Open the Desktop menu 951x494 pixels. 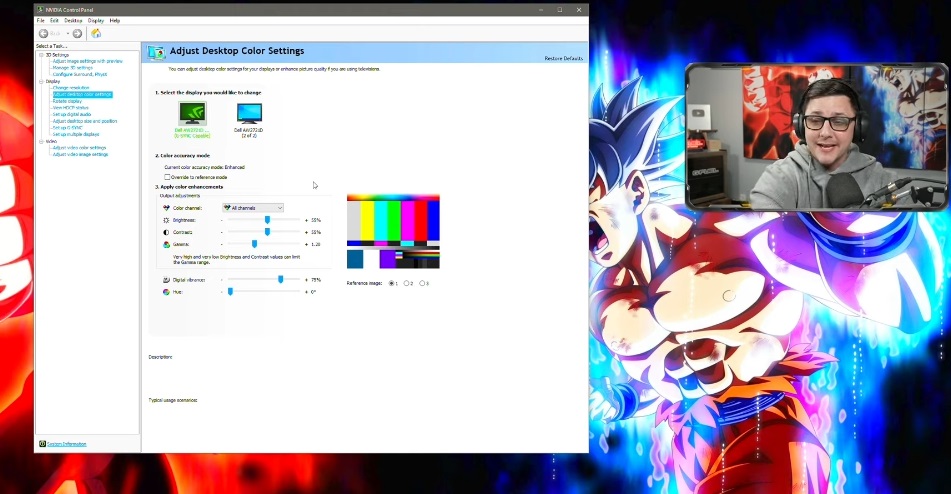coord(73,21)
